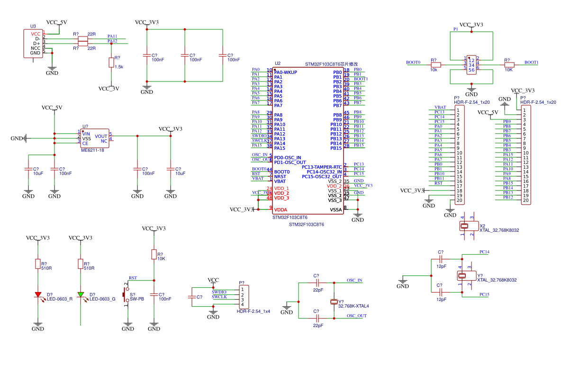This screenshot has height=392, width=561.
Task: Select the green LED-0603_G diode symbol
Action: point(81,295)
